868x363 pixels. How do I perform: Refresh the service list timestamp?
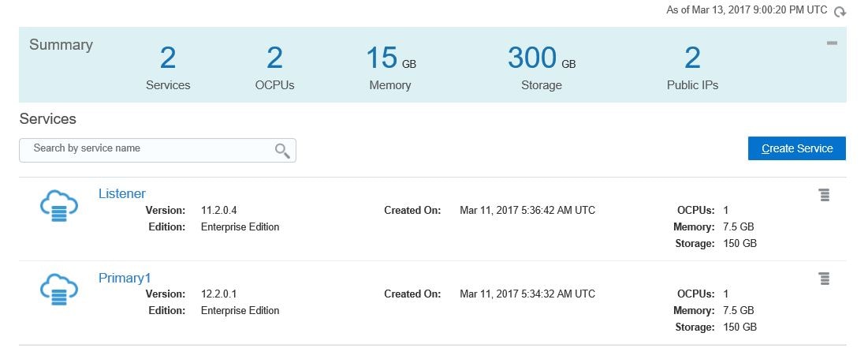click(840, 11)
